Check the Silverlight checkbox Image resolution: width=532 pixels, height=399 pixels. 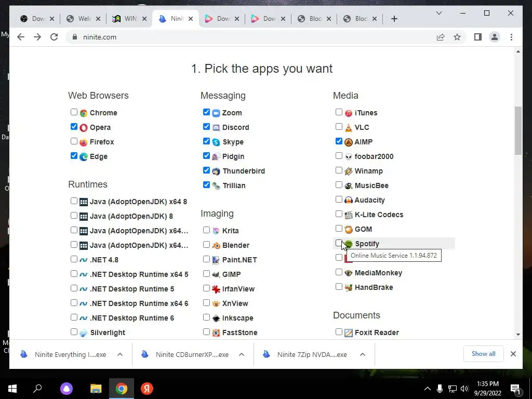pyautogui.click(x=74, y=332)
